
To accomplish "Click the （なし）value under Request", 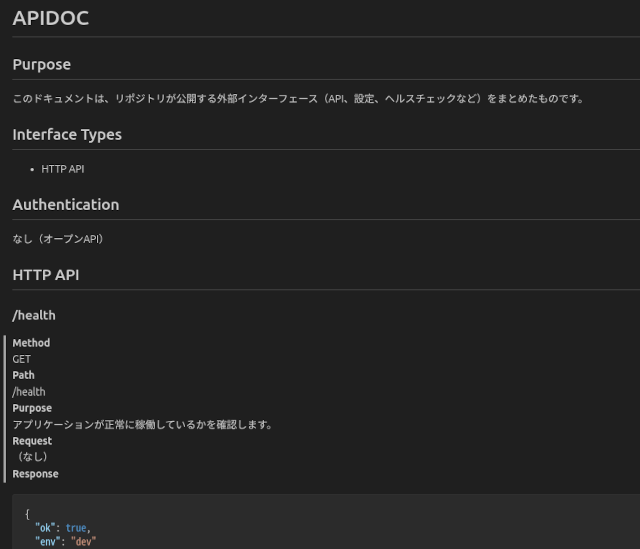I will [32, 457].
